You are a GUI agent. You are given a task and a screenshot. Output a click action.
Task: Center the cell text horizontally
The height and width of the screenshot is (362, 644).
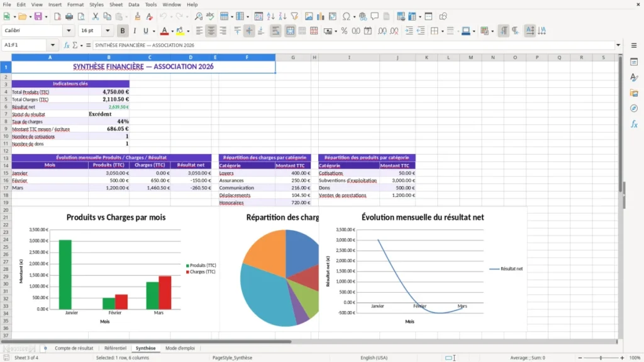211,31
